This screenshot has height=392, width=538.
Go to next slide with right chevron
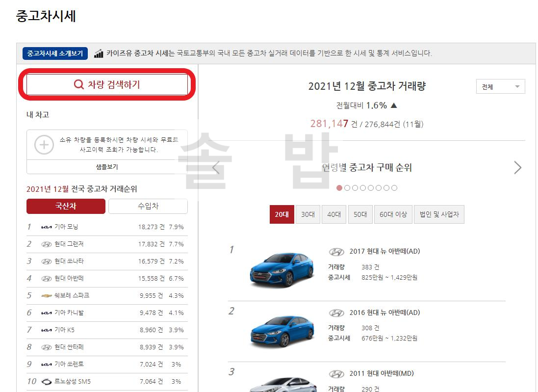coord(518,167)
